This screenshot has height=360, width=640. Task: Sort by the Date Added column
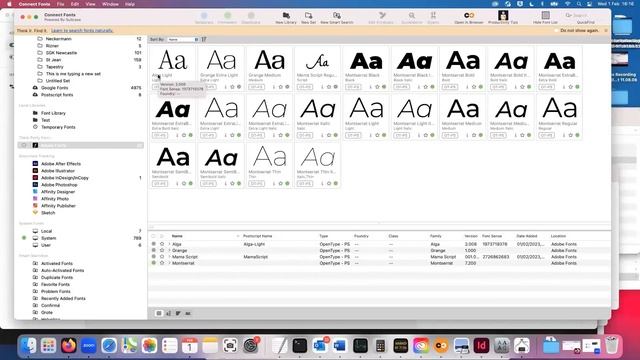click(527, 236)
